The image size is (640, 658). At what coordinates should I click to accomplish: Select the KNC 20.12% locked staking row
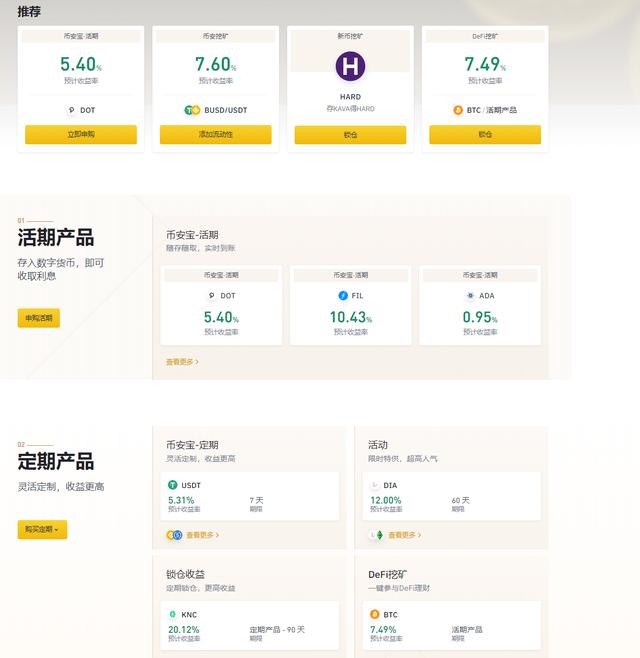[250, 625]
